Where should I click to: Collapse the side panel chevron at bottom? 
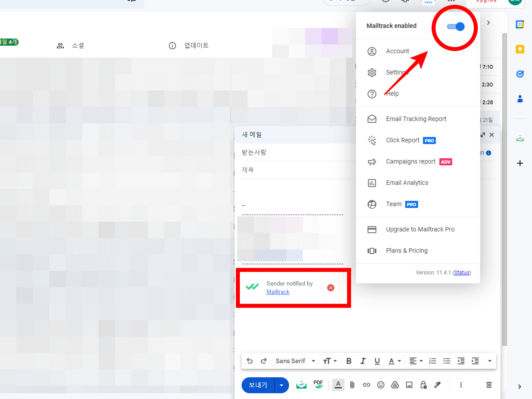click(x=520, y=387)
